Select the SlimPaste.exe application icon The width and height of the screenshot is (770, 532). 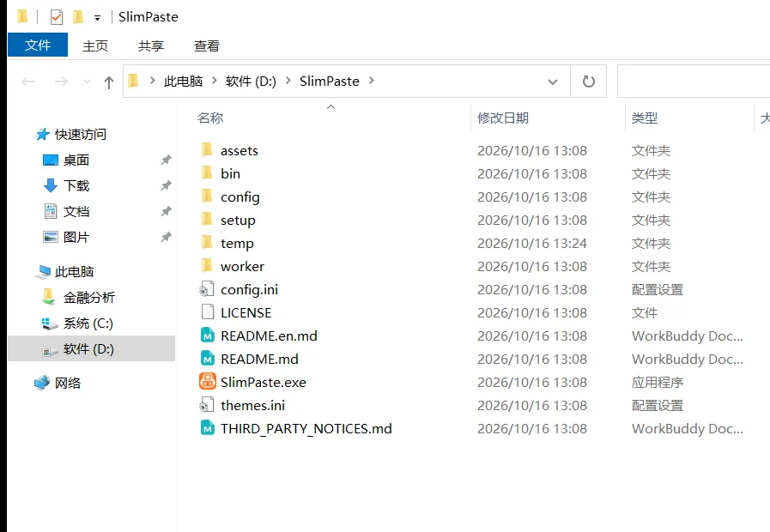point(208,381)
